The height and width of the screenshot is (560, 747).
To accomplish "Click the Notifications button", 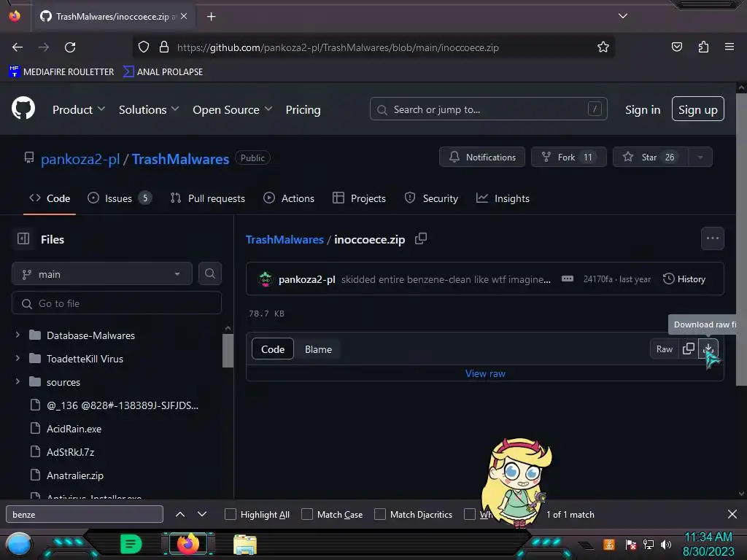I will [x=482, y=157].
